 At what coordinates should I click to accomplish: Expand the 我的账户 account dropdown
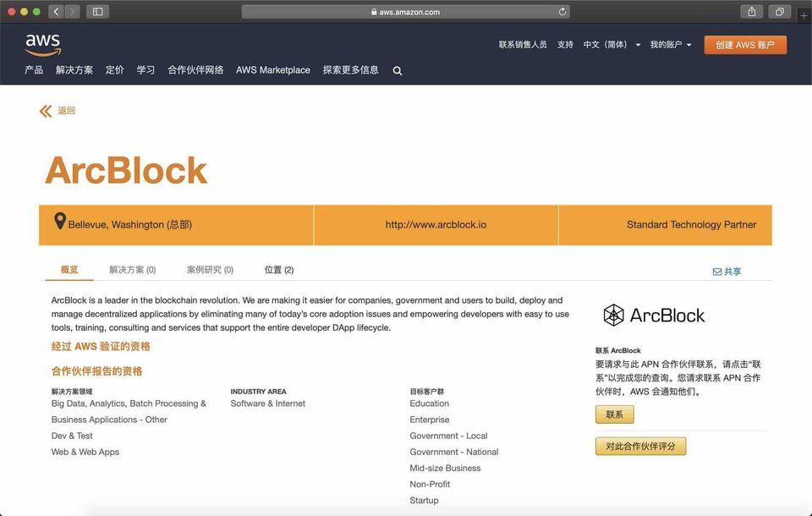point(671,45)
